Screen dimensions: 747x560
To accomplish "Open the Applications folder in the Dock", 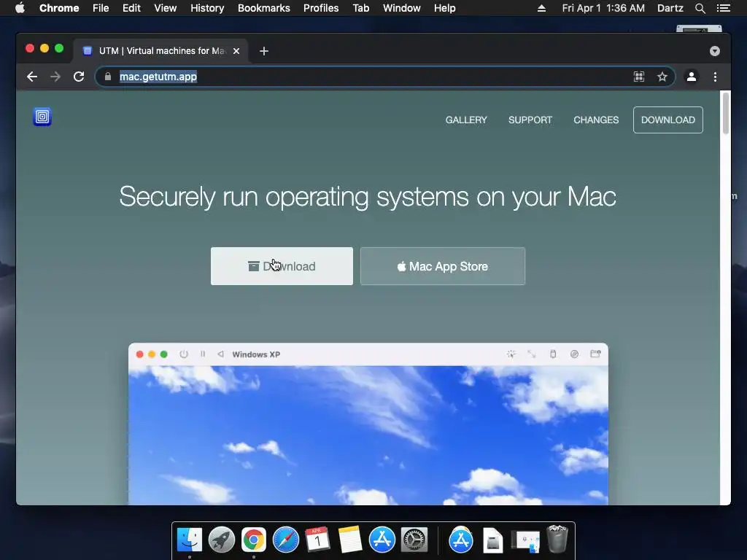I will click(461, 540).
